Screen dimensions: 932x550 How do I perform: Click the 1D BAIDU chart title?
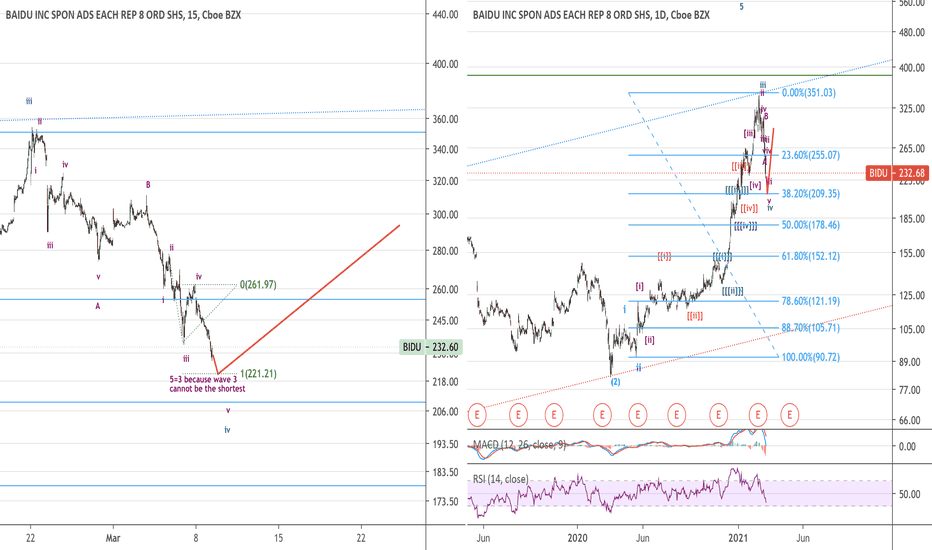pyautogui.click(x=591, y=15)
